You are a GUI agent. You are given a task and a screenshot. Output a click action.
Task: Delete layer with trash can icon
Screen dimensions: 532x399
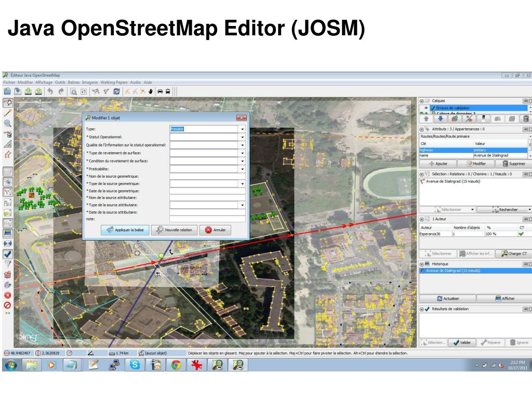pyautogui.click(x=526, y=119)
